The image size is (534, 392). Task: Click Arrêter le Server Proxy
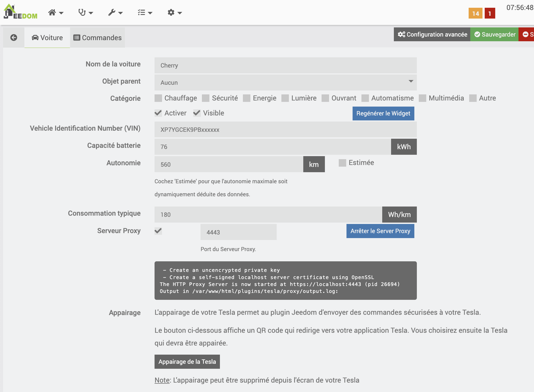click(380, 231)
